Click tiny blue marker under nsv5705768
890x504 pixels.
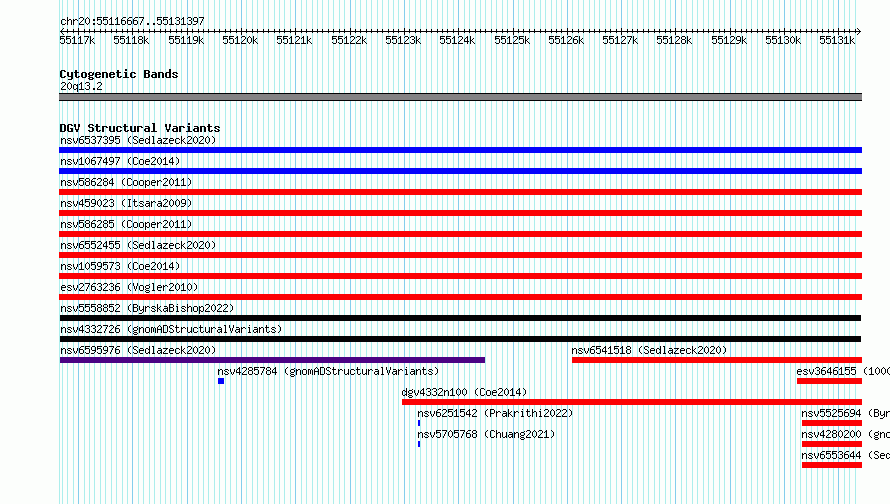[x=419, y=444]
